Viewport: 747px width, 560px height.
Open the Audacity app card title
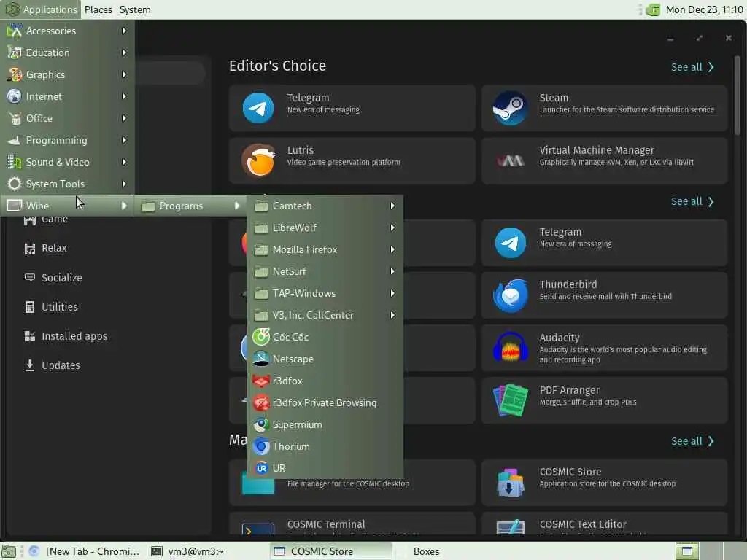coord(560,338)
